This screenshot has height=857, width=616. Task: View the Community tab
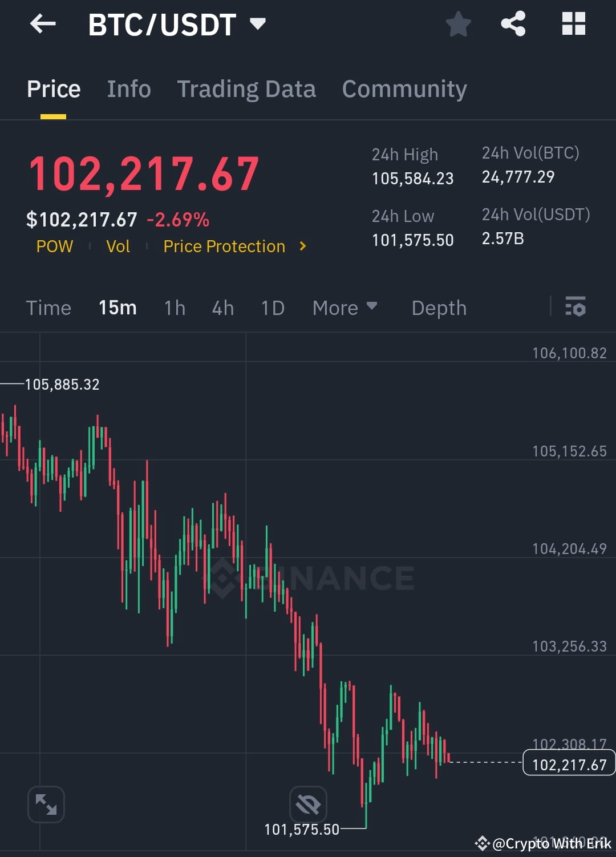point(404,89)
